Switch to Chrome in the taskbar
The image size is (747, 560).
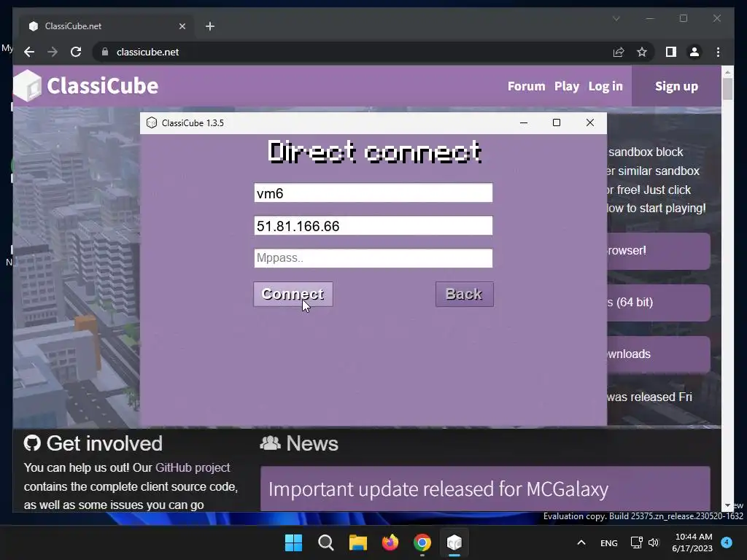[x=422, y=542]
